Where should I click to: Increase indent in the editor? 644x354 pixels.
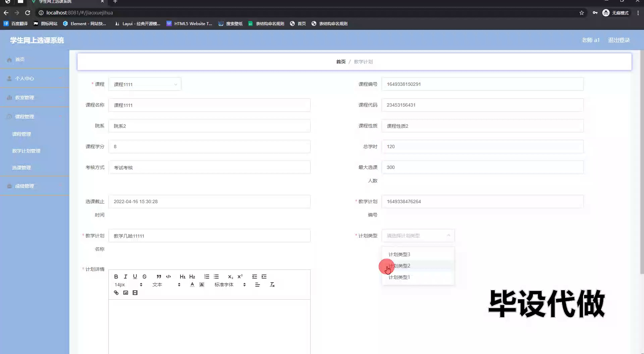tap(264, 277)
